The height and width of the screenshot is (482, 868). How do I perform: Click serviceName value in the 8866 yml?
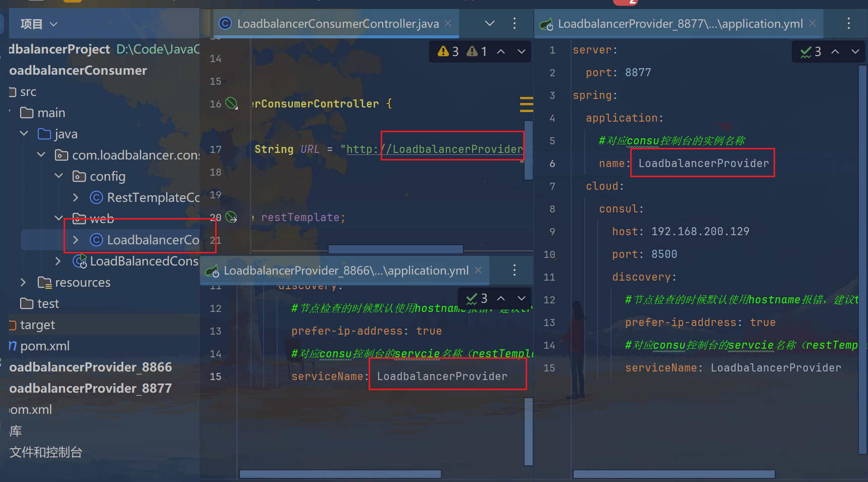click(x=442, y=376)
